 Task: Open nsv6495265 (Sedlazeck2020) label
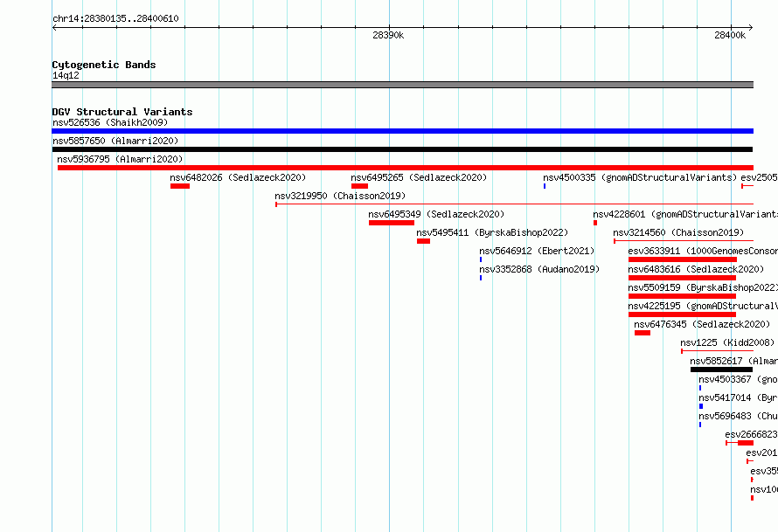pos(419,177)
